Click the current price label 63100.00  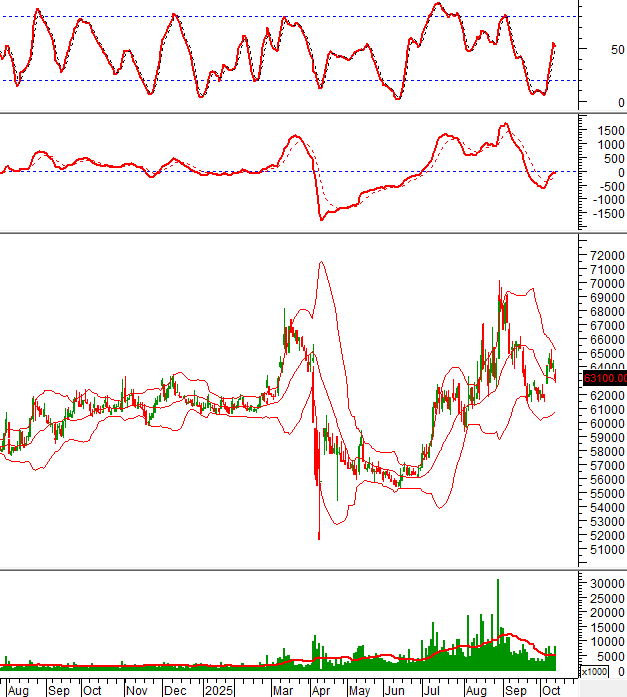[x=603, y=379]
